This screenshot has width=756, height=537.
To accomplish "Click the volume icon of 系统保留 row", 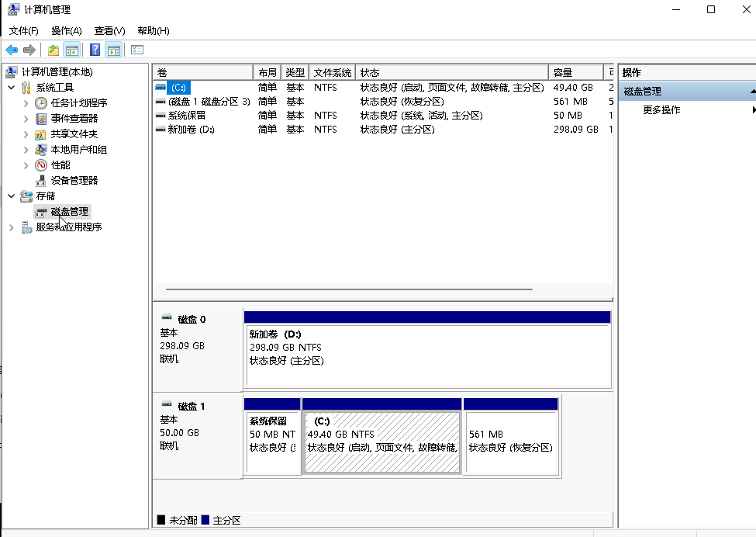I will tap(161, 116).
